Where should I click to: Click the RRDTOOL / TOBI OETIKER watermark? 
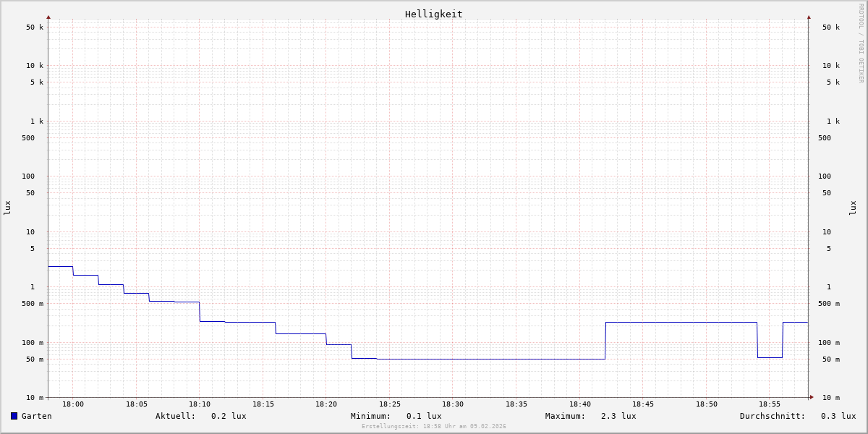point(861,43)
